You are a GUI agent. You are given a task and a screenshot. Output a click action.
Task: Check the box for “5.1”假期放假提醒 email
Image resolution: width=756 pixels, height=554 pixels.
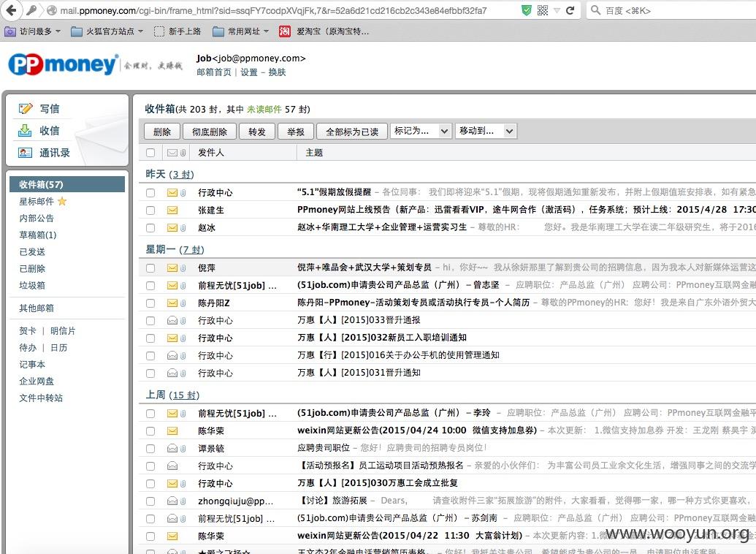[150, 192]
